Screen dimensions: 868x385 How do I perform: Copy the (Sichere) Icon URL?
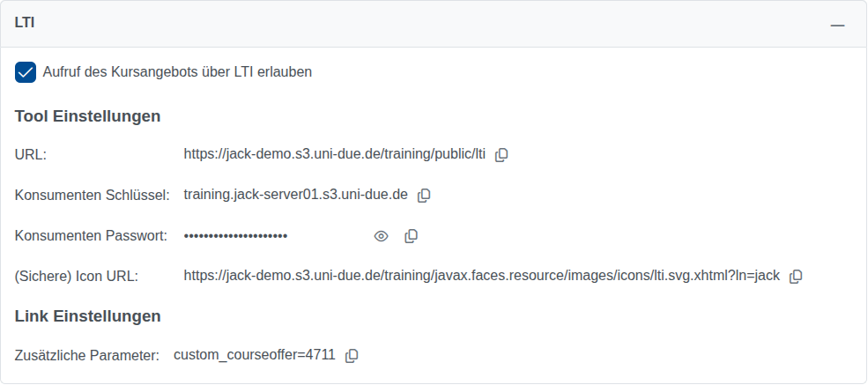(x=796, y=277)
